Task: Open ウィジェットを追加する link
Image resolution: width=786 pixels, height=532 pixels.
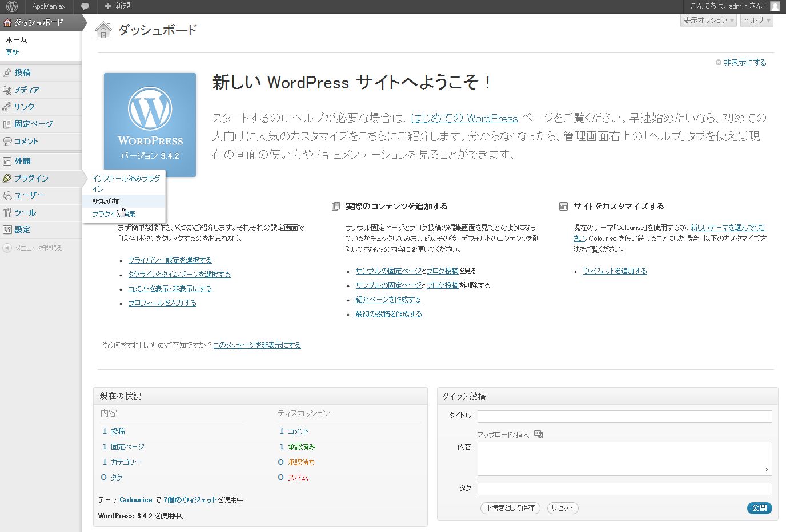Action: tap(615, 271)
